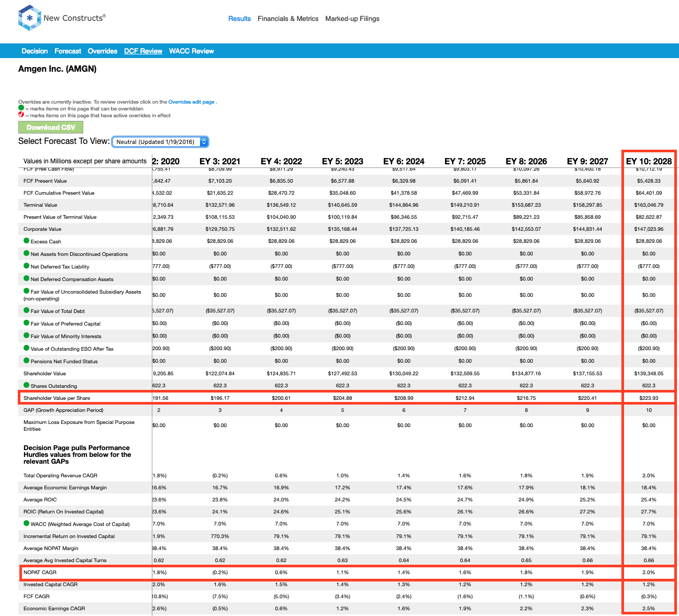The image size is (679, 616).
Task: Click the Amgen Inc. (AMGN) heading
Action: pyautogui.click(x=57, y=69)
